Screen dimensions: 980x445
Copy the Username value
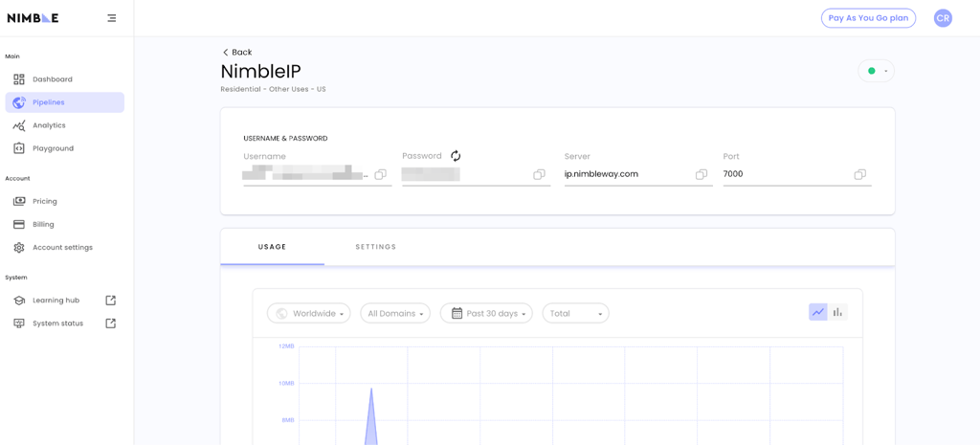click(380, 174)
